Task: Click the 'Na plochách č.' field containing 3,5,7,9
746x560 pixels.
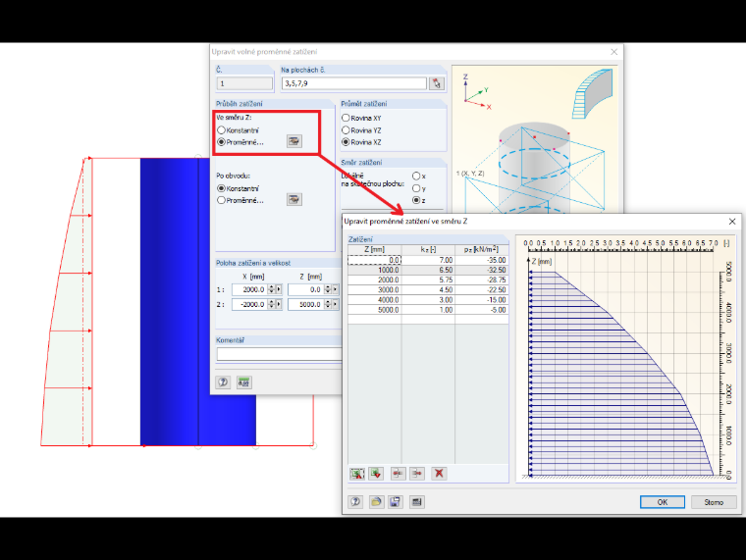Action: [354, 83]
